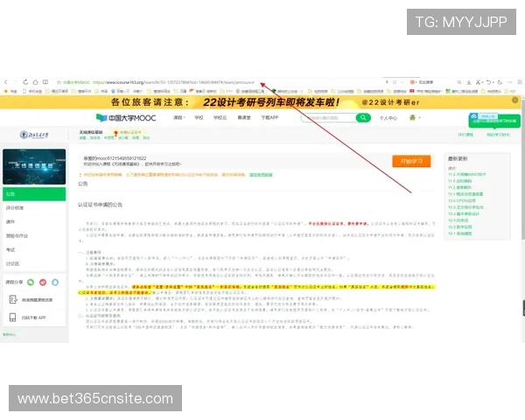Click the scissors screenshot tool icon

pos(478,82)
